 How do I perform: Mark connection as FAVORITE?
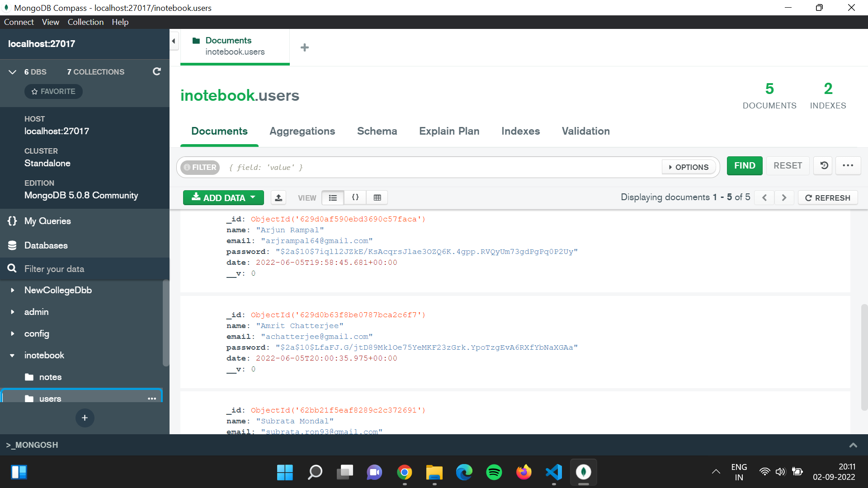tap(53, 91)
